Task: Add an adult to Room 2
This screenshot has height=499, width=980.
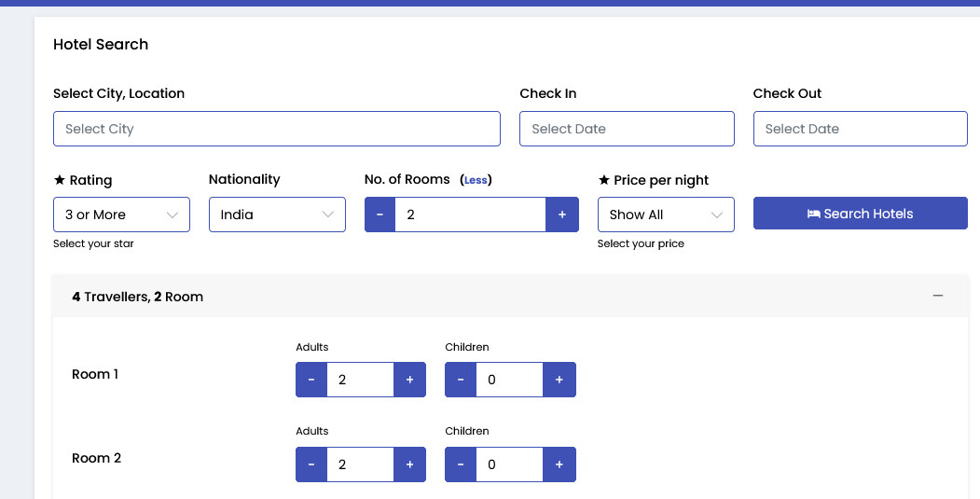Action: point(409,464)
